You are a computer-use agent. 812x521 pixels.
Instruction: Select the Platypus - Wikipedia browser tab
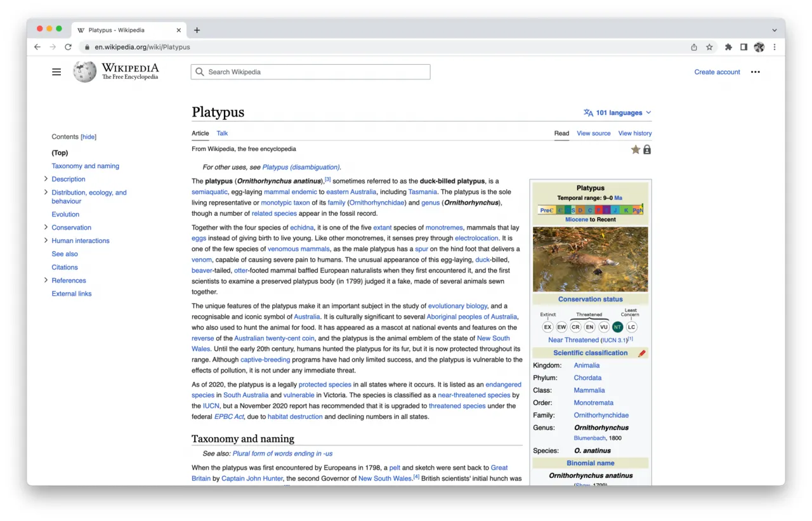click(x=129, y=30)
